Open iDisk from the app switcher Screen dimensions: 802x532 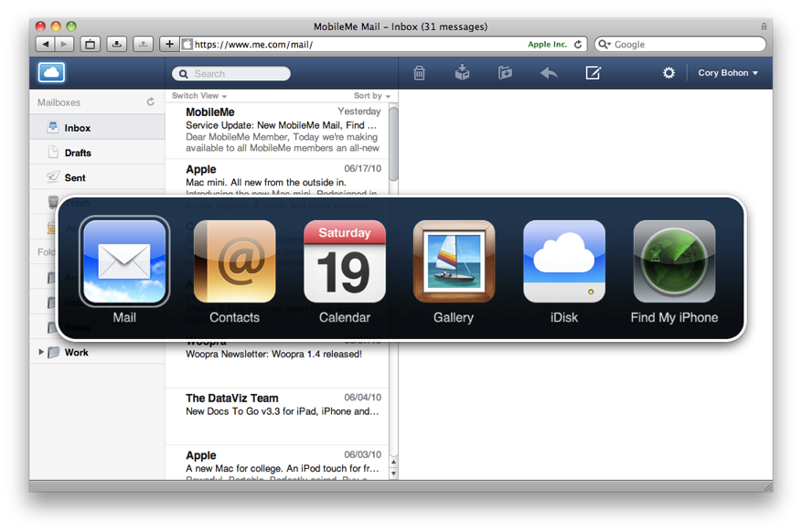click(564, 261)
